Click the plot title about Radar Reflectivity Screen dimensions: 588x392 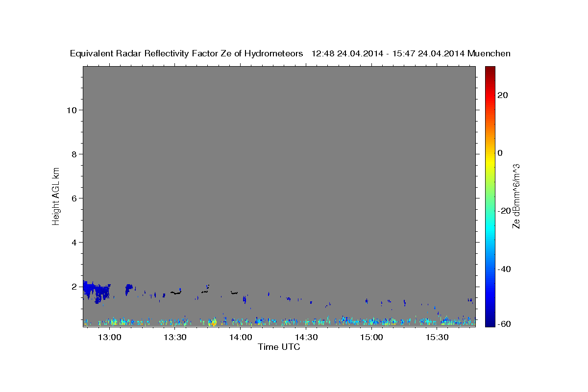pyautogui.click(x=290, y=53)
